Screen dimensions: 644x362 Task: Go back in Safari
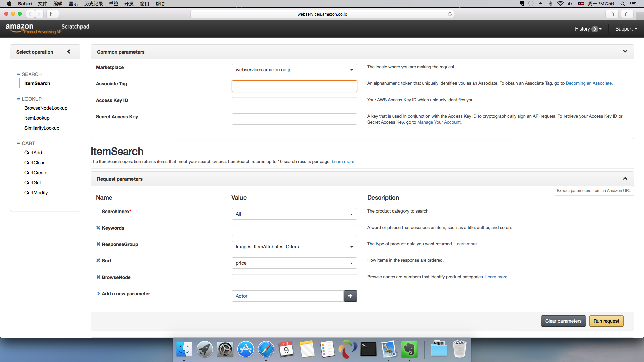30,14
